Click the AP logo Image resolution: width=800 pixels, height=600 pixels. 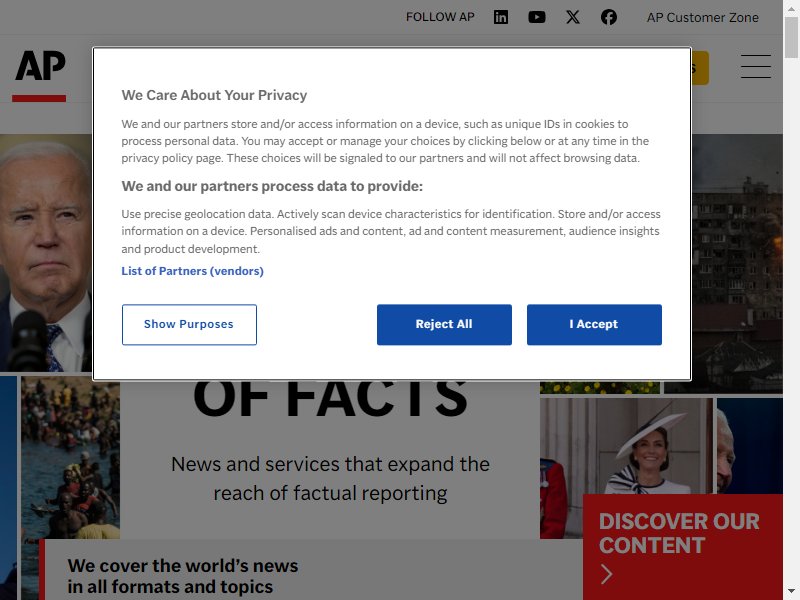tap(39, 75)
